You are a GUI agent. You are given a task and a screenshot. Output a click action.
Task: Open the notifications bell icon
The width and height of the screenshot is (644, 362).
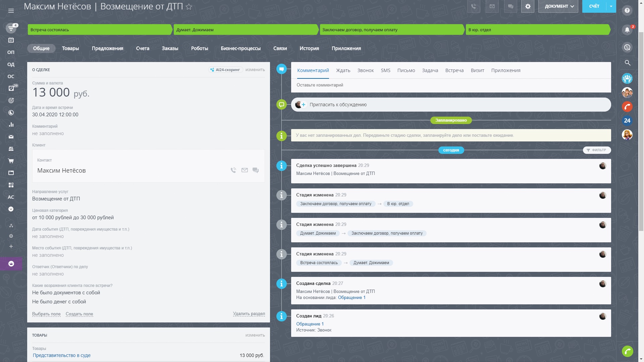point(627,30)
